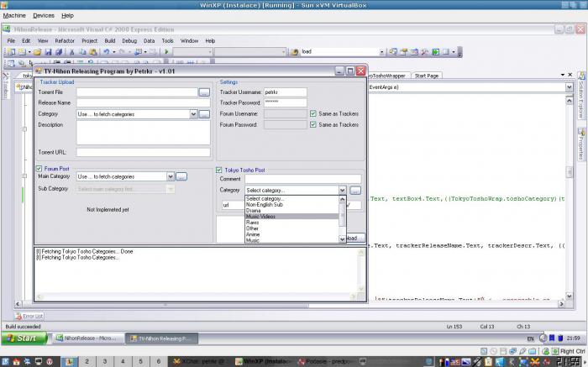Open the Refactor menu
The image size is (588, 367).
[65, 40]
